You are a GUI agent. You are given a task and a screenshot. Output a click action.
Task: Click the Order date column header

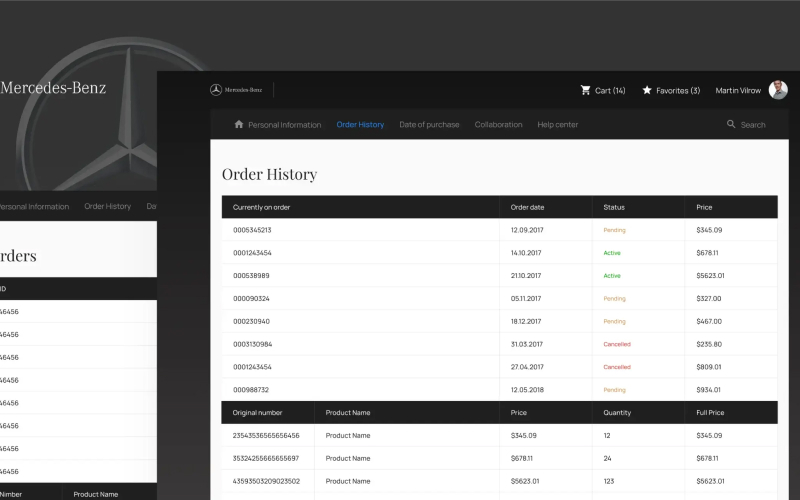(x=527, y=207)
